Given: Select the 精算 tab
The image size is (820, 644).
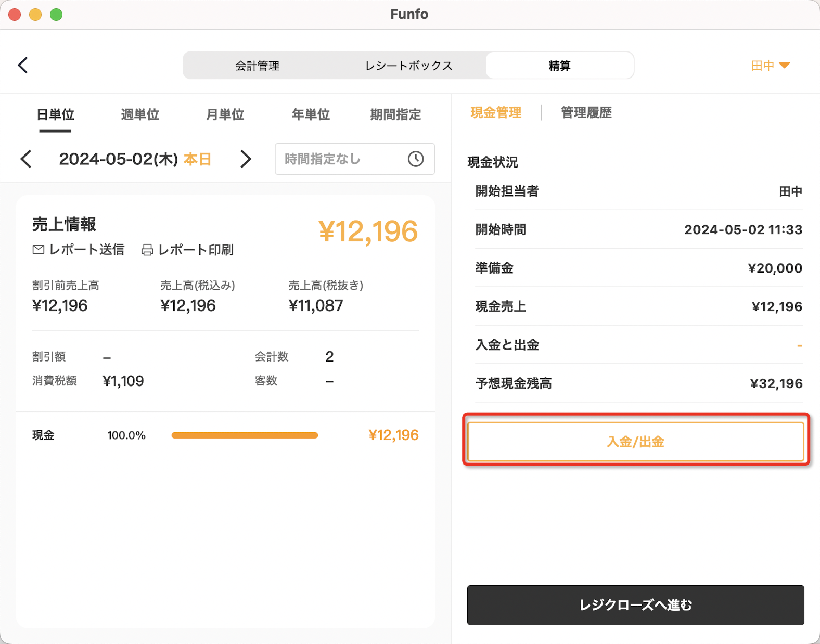Looking at the screenshot, I should click(x=559, y=66).
